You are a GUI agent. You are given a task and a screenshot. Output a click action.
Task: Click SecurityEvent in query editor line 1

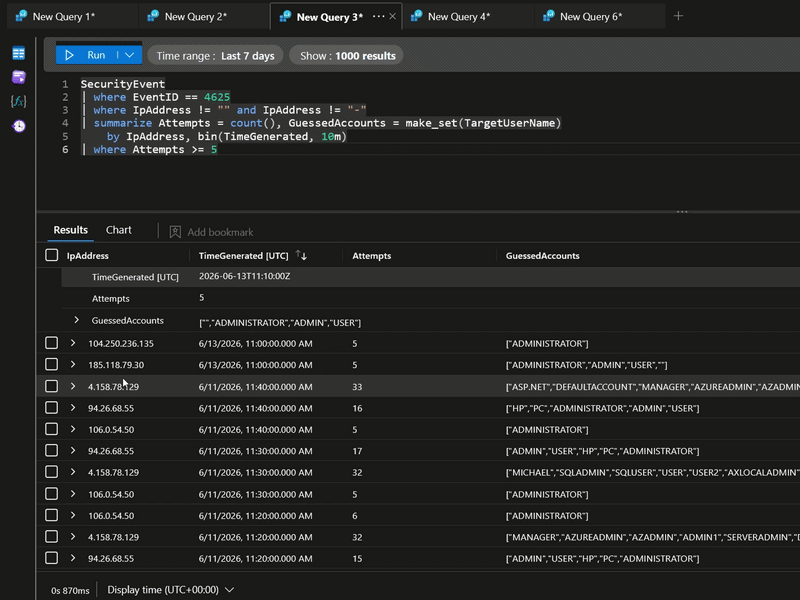(x=123, y=84)
